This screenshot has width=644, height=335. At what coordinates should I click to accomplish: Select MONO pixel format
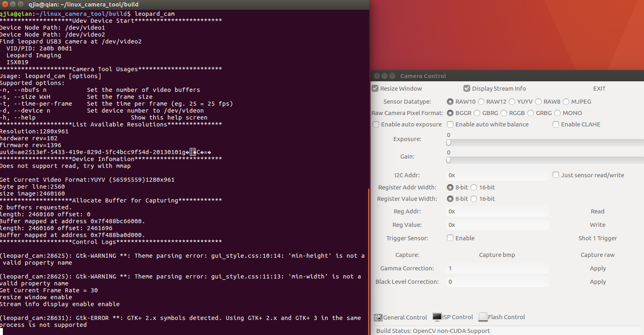click(557, 113)
